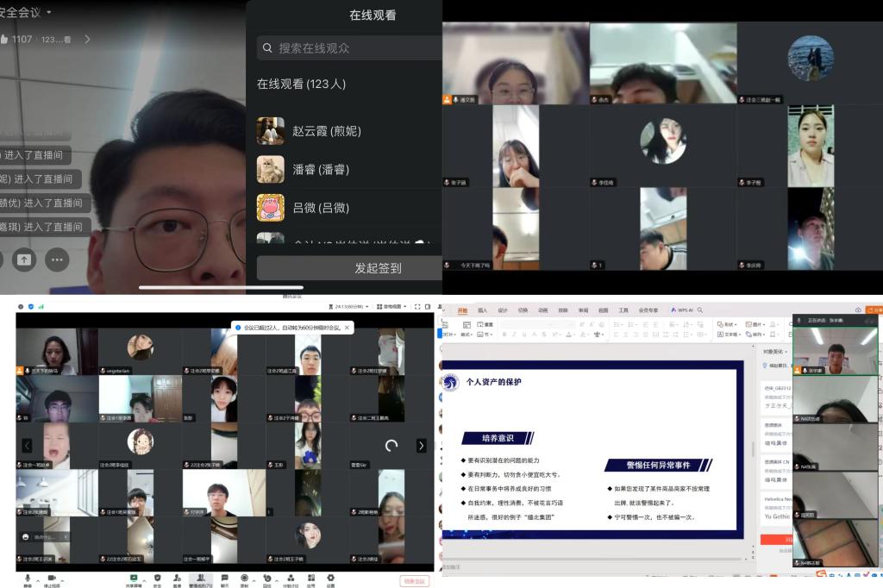Go to previous page of video grid

pos(27,446)
